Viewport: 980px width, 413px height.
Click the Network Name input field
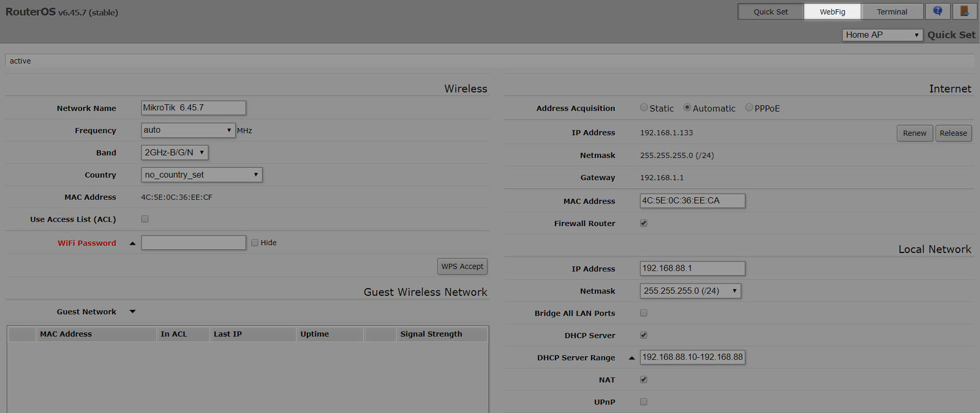click(194, 108)
